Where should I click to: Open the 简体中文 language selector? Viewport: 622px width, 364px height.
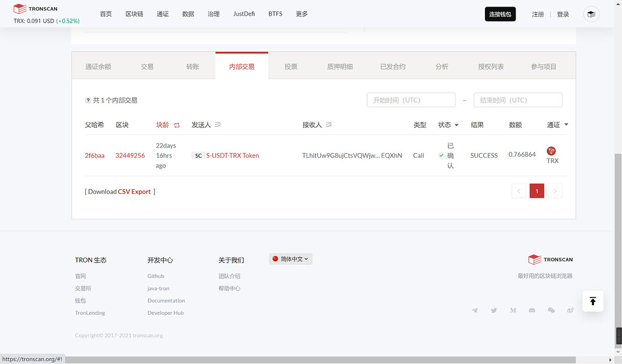(290, 258)
